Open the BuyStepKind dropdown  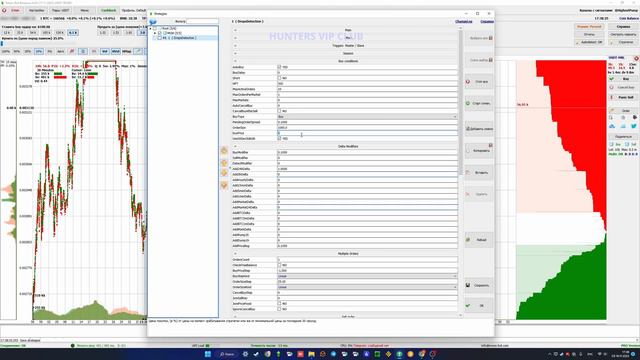(x=367, y=276)
